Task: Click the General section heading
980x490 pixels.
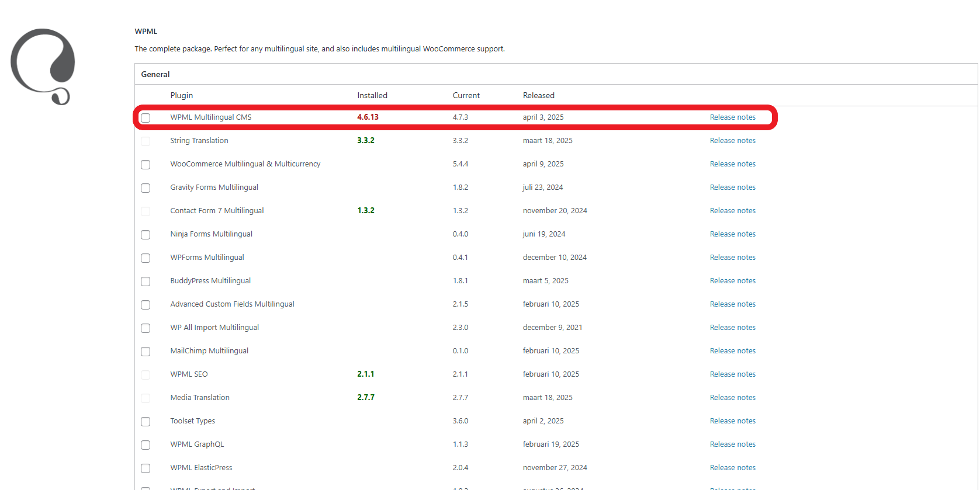Action: [x=155, y=75]
